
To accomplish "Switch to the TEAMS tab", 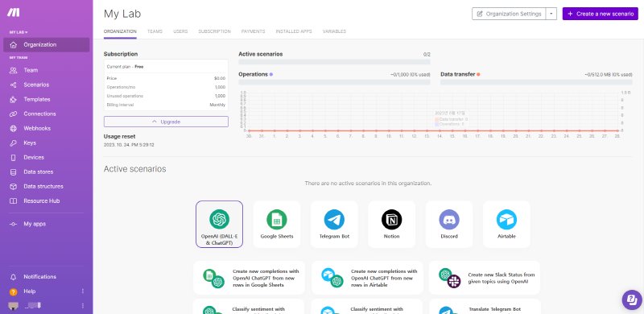I will click(155, 31).
